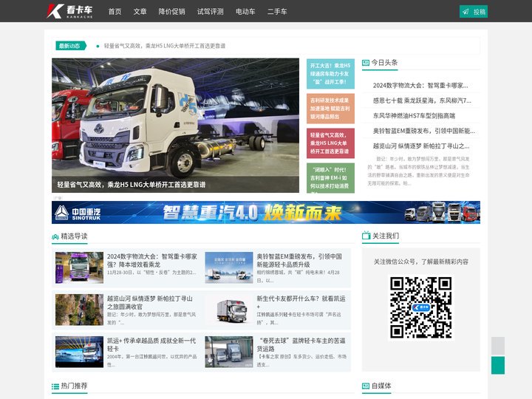Click the 关注我们 TV icon
Image resolution: width=532 pixels, height=399 pixels.
(366, 235)
